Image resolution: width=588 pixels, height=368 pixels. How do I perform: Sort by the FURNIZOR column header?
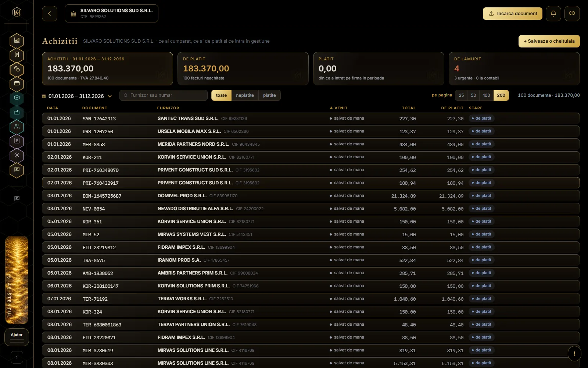pyautogui.click(x=168, y=108)
